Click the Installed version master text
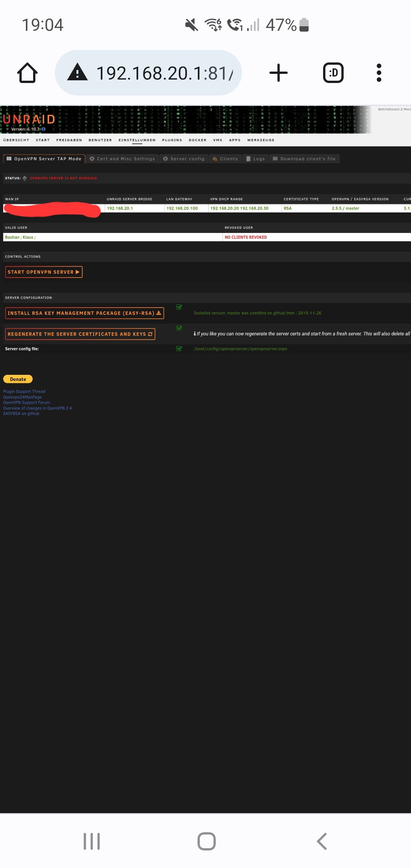This screenshot has width=411, height=868. [258, 313]
